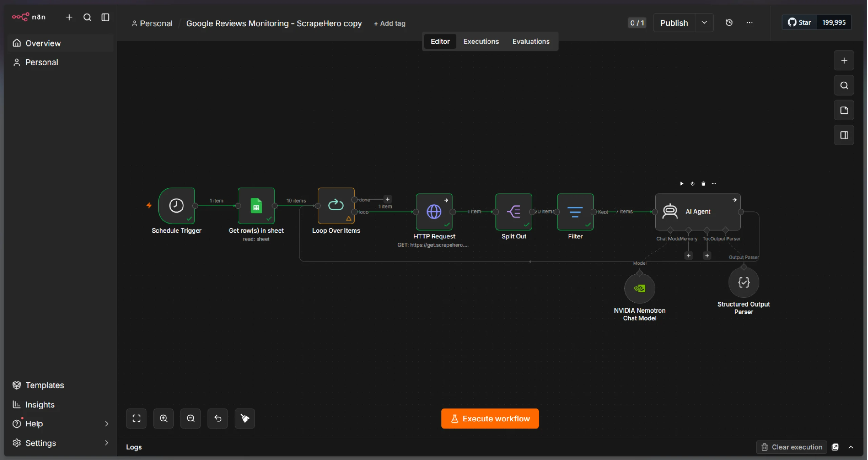Open workflow version history icon
The image size is (868, 460).
pos(729,23)
